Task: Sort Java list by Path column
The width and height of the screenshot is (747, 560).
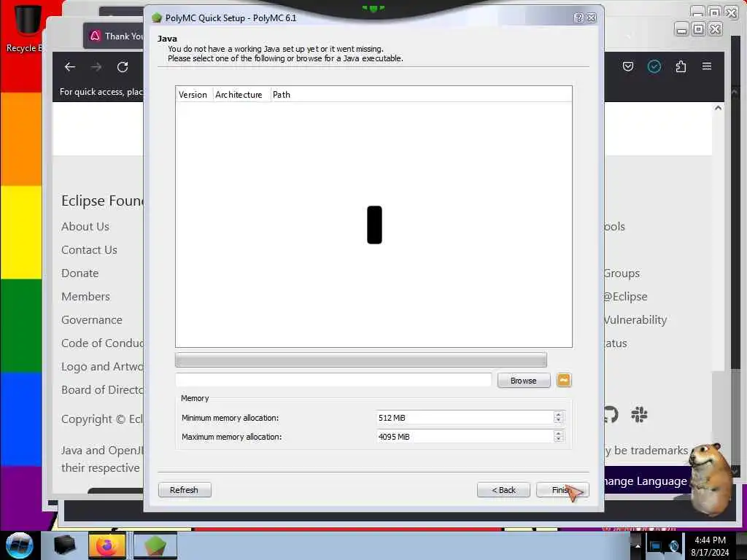Action: [421, 94]
